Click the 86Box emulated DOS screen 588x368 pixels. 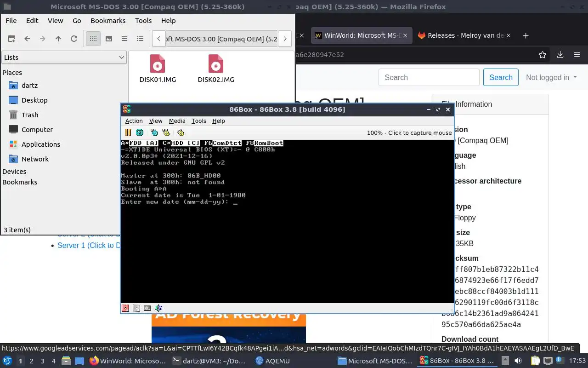point(287,221)
